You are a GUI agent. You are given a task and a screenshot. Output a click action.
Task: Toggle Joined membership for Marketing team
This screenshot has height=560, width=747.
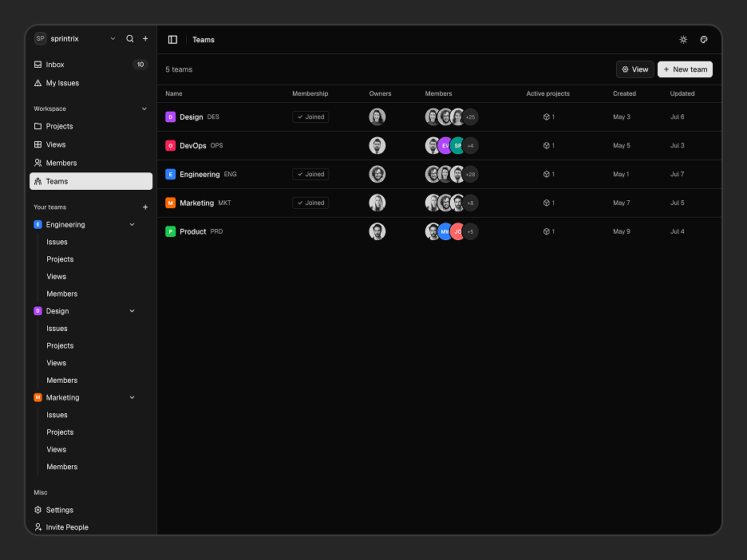coord(310,203)
